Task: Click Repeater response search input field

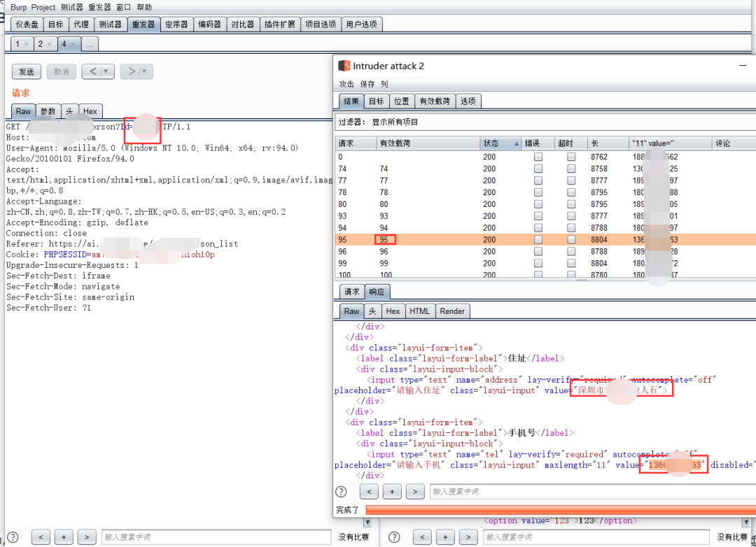Action: coord(596,537)
